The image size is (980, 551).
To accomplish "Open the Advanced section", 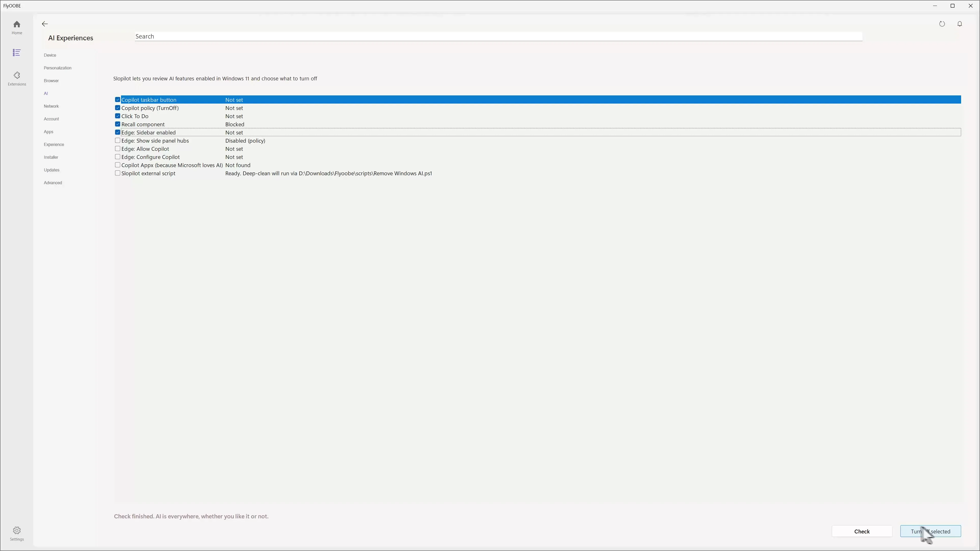I will pos(53,183).
